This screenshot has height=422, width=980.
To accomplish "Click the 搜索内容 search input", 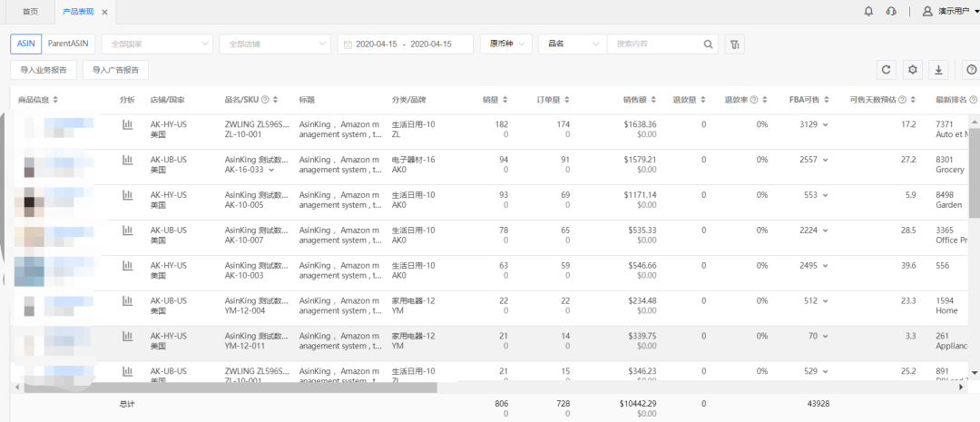I will pos(655,44).
